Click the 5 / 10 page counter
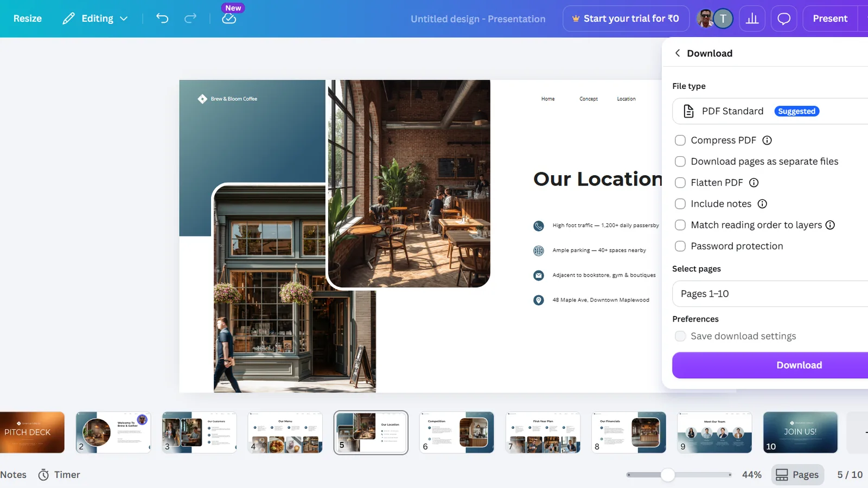This screenshot has width=868, height=488. point(850,475)
